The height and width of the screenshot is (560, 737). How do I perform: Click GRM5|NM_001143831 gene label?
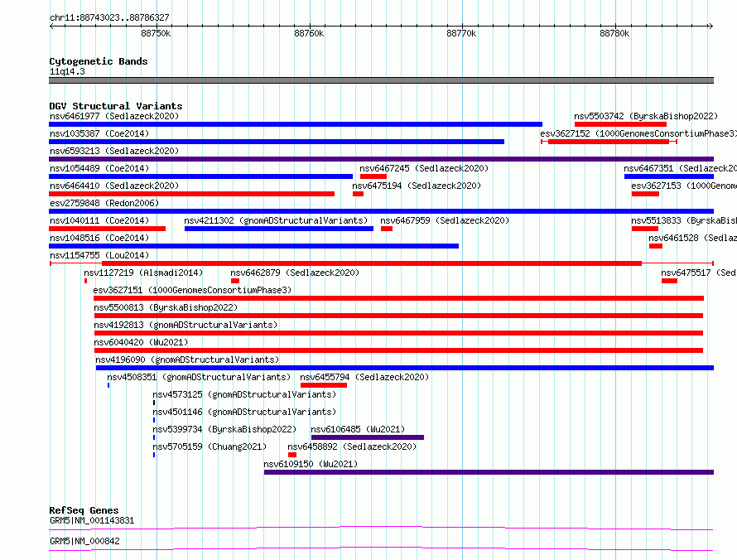point(92,520)
